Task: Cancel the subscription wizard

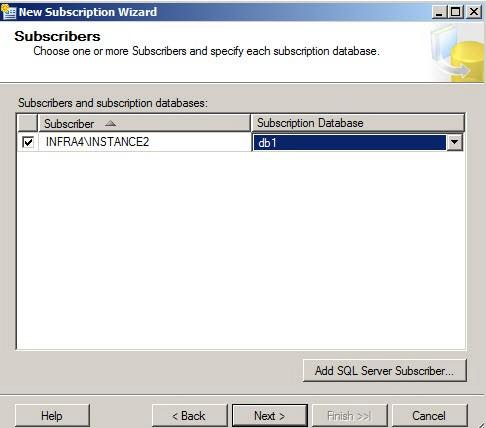Action: tap(429, 416)
